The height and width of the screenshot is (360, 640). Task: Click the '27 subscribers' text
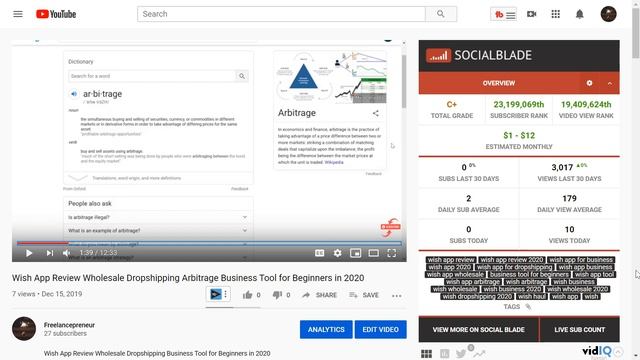(65, 333)
